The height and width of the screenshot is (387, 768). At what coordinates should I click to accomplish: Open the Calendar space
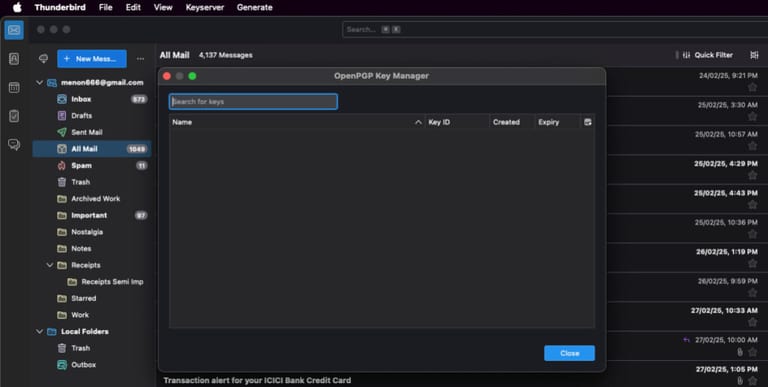point(14,88)
